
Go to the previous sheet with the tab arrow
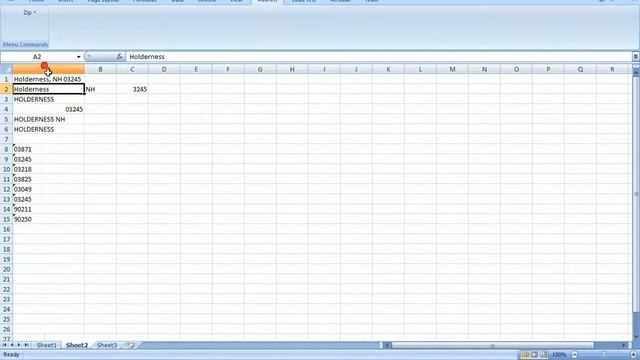[x=12, y=345]
